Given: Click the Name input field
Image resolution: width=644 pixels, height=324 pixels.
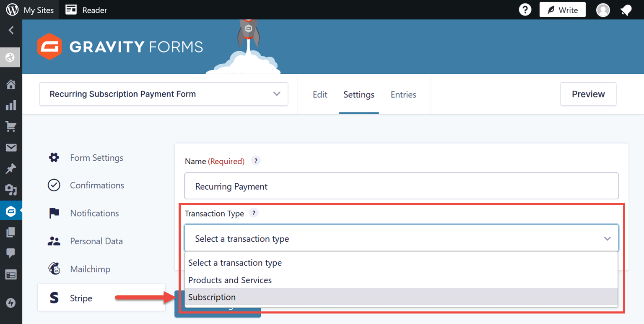Looking at the screenshot, I should [401, 186].
